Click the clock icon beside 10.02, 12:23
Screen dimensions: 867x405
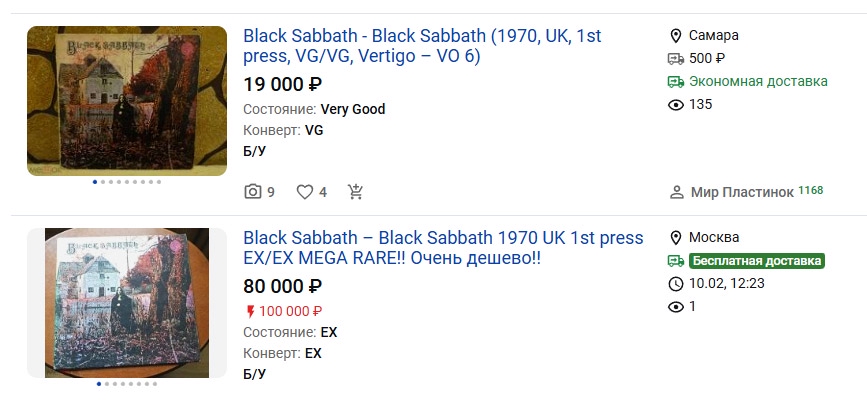(676, 284)
